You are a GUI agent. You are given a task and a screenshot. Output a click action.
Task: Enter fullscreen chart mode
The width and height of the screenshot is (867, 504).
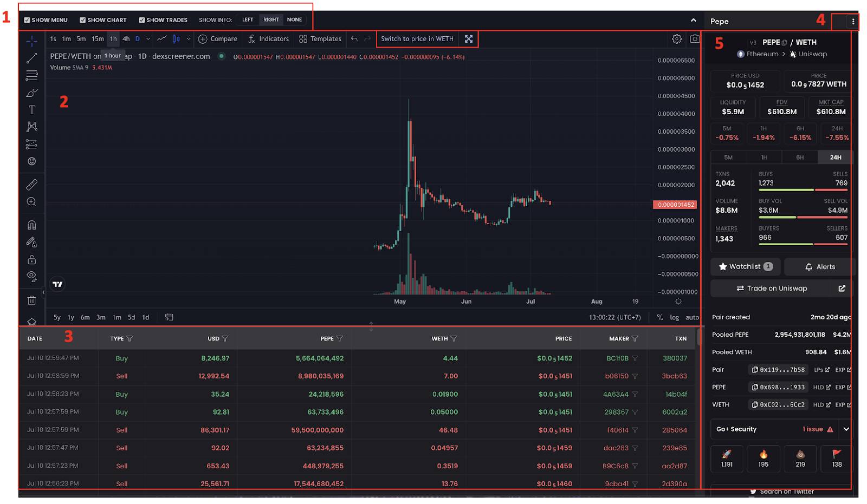click(469, 39)
